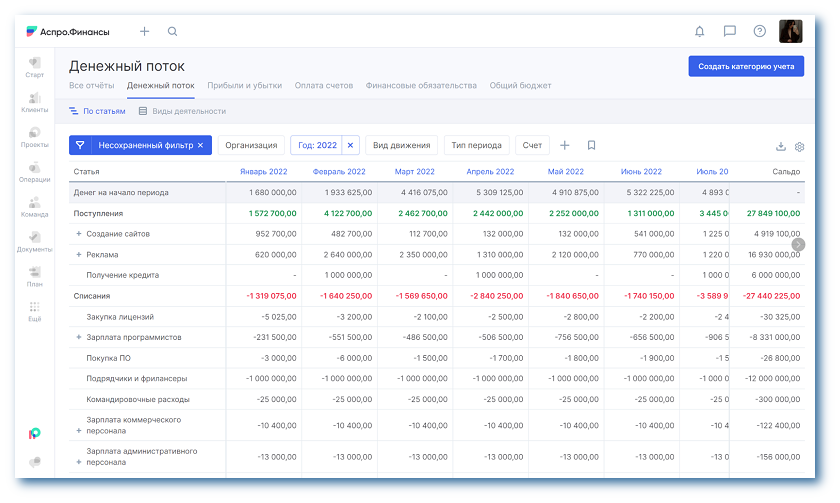Open the Организация filter dropdown
Viewport: 840px width, 503px height.
click(x=251, y=145)
